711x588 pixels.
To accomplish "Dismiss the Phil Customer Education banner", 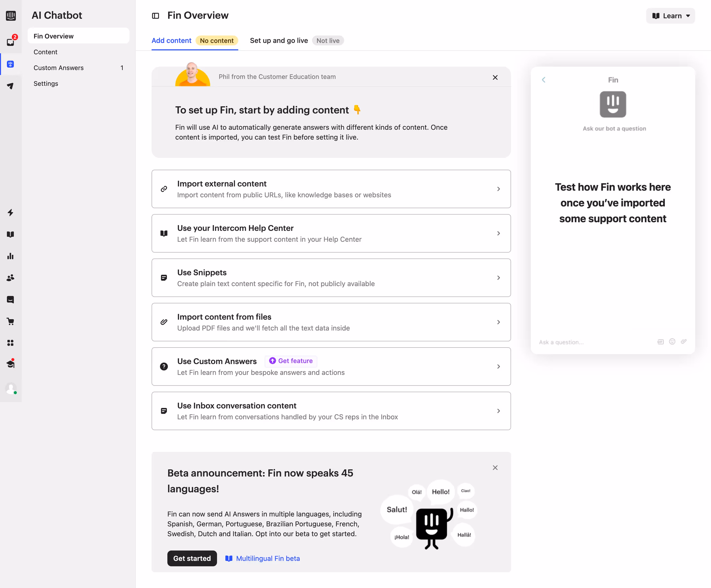I will pos(495,77).
